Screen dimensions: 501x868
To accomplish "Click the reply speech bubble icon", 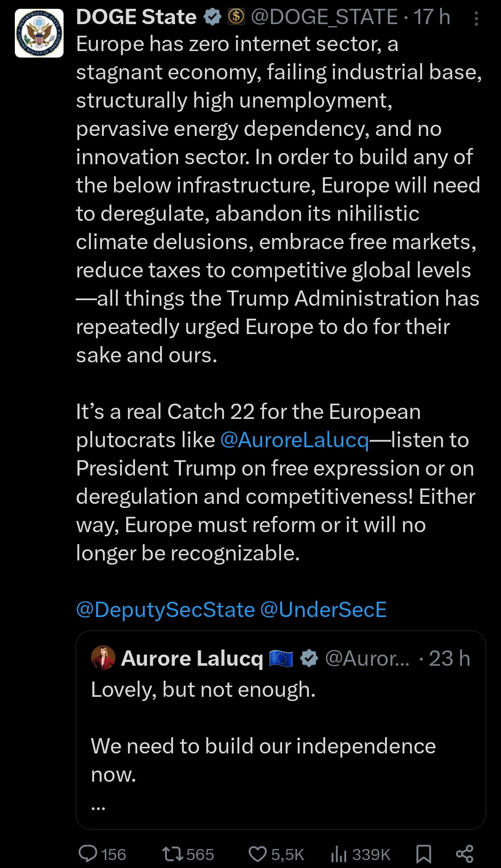I will (88, 854).
